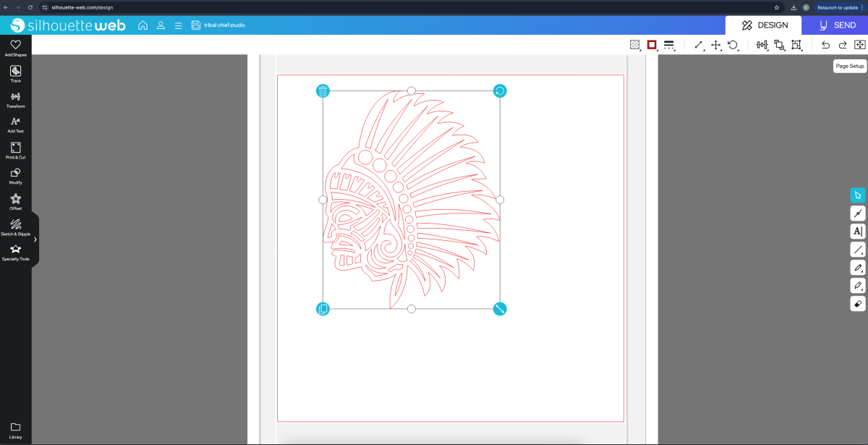868x445 pixels.
Task: Expand the left sidebar with arrow
Action: 35,240
